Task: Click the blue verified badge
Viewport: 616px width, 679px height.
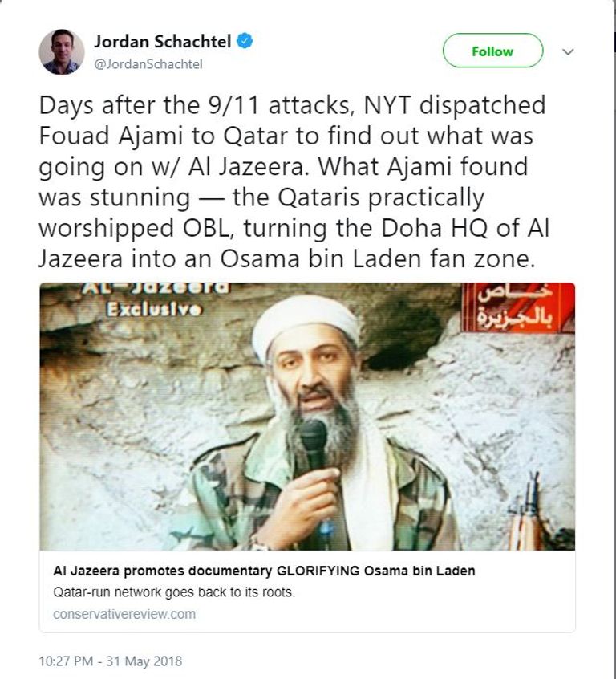Action: tap(245, 42)
